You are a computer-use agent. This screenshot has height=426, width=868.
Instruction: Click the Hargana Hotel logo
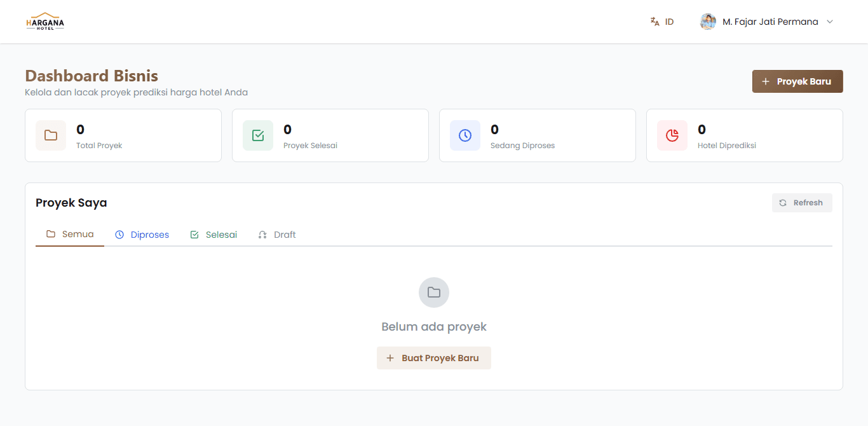[45, 22]
